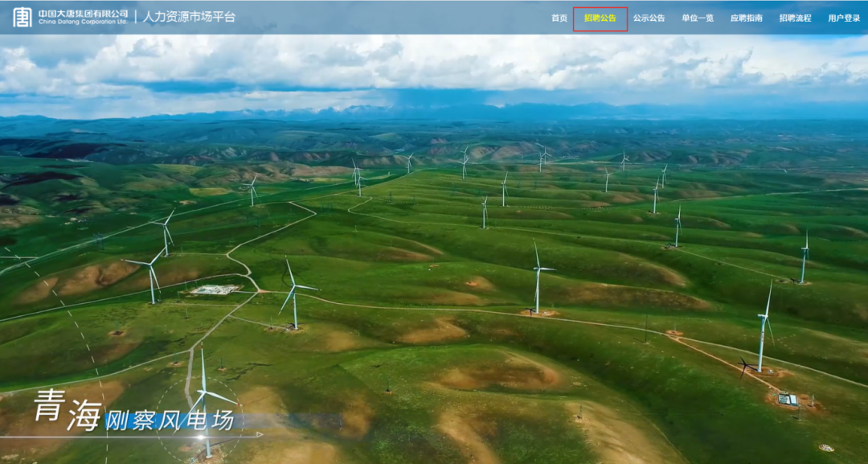This screenshot has height=464, width=868.
Task: Click the 中国大唐集团有限公司 company name
Action: coord(83,13)
